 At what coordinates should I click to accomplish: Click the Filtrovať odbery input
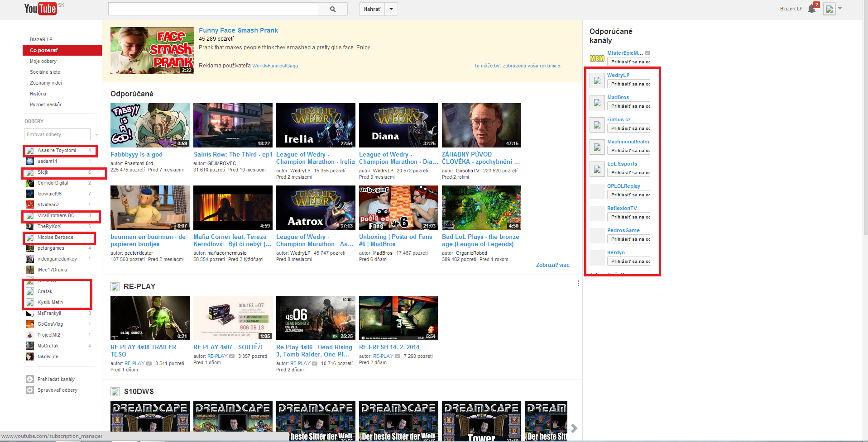(58, 134)
